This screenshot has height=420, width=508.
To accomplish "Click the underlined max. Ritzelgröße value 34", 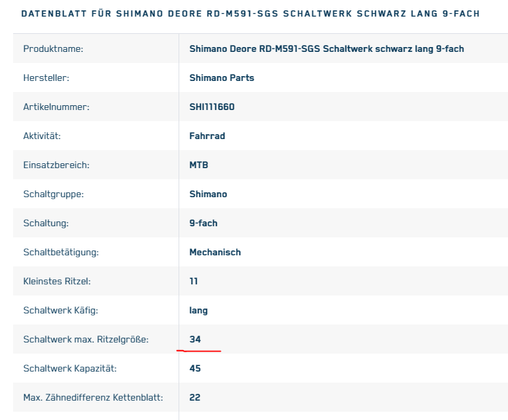I will click(195, 339).
